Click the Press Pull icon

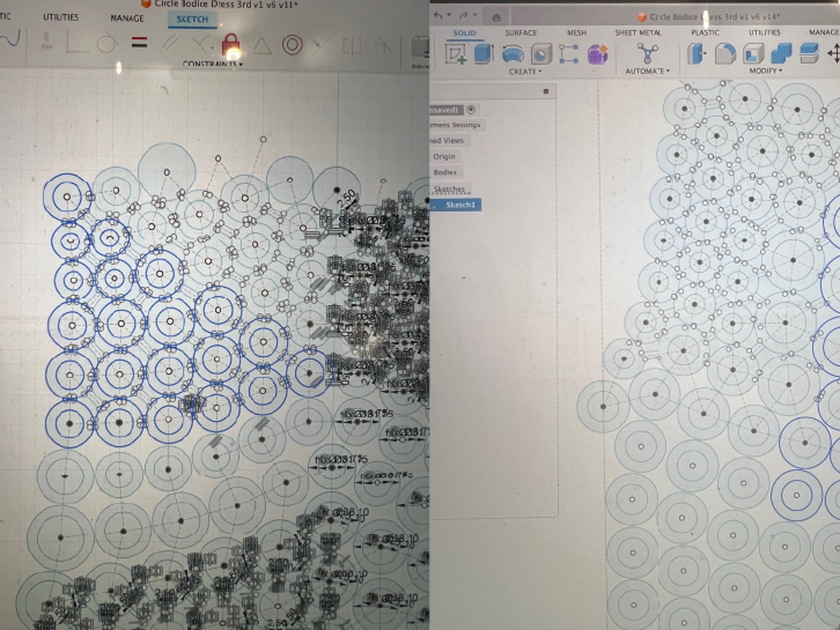tap(697, 54)
